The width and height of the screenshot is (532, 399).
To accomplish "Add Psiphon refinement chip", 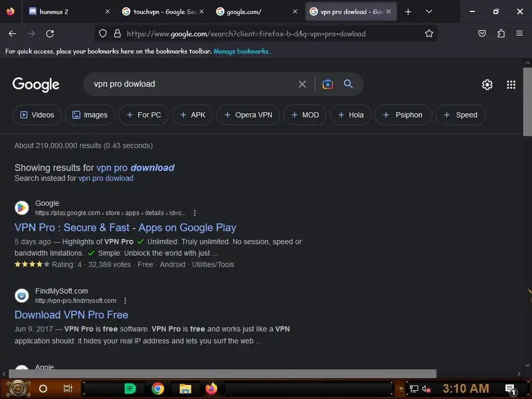I will (403, 115).
